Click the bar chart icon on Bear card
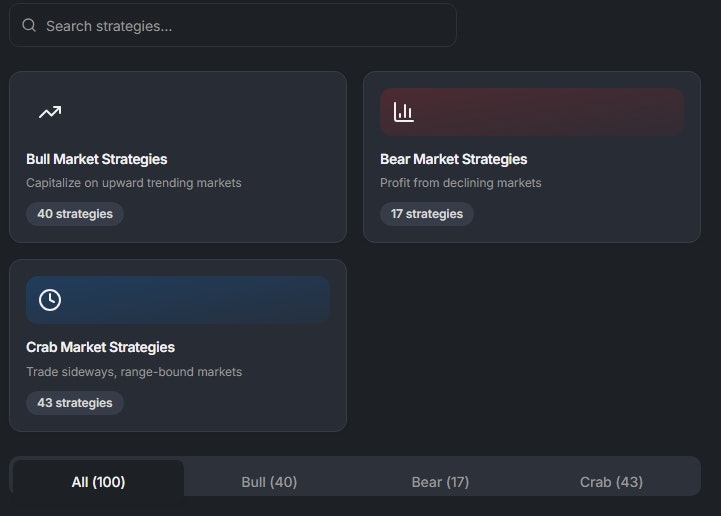Image resolution: width=721 pixels, height=516 pixels. pos(404,112)
